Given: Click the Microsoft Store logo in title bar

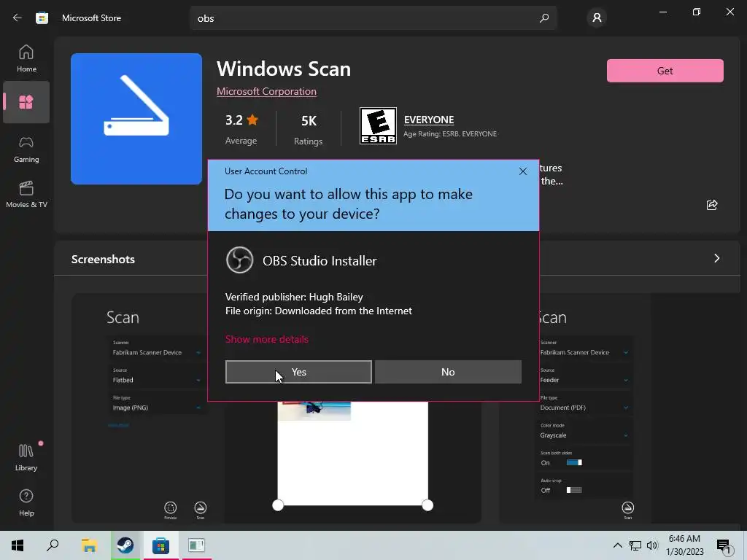Looking at the screenshot, I should pos(42,18).
